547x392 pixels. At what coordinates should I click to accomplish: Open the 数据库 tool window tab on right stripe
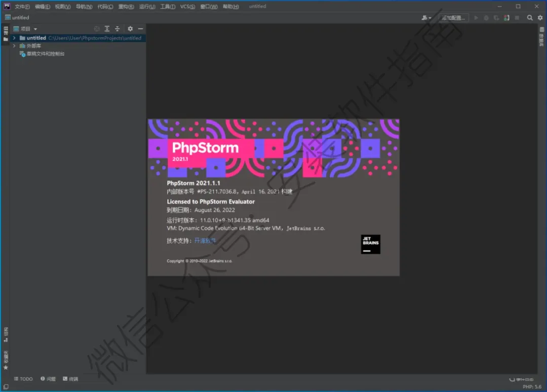click(x=542, y=36)
